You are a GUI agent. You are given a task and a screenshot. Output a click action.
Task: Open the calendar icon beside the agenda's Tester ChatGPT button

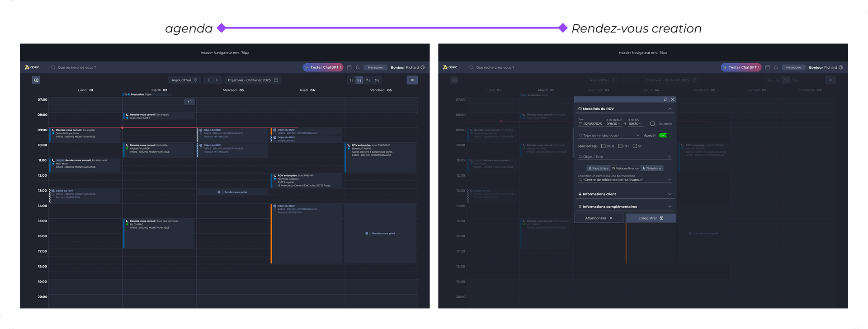(349, 67)
